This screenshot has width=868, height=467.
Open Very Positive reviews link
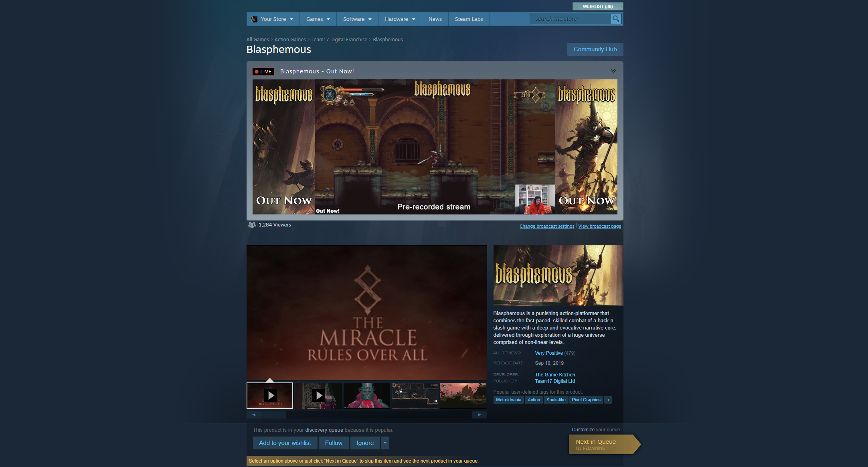pyautogui.click(x=549, y=353)
